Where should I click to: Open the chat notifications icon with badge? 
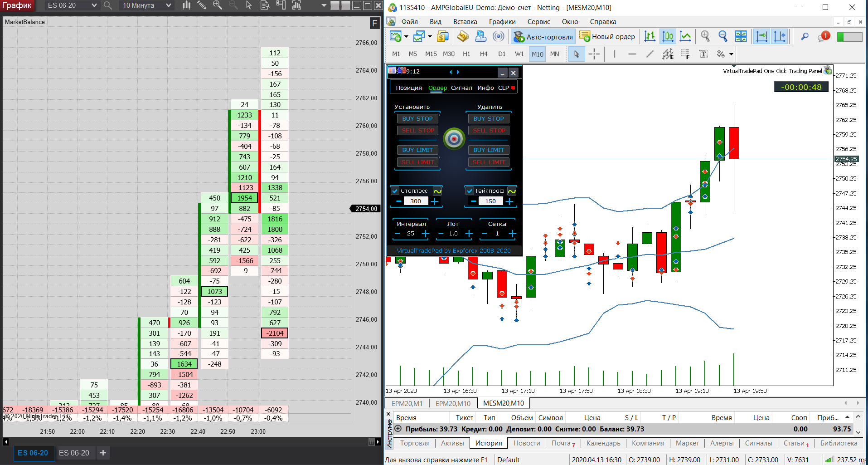(x=823, y=37)
